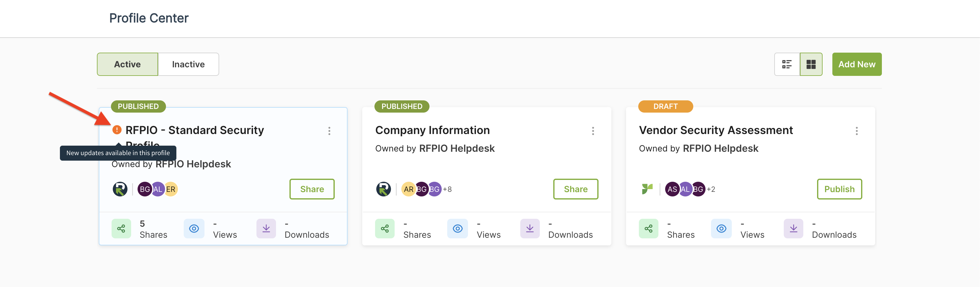Click the orange update alert icon

[x=117, y=130]
